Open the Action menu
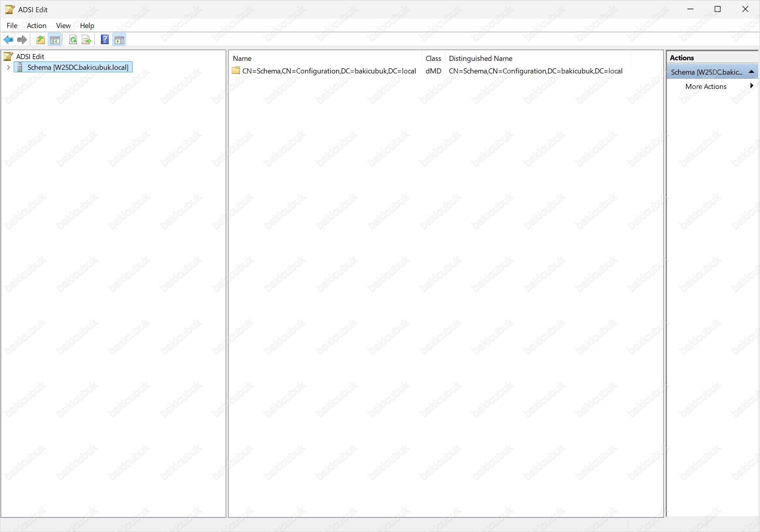The image size is (760, 532). pos(36,25)
